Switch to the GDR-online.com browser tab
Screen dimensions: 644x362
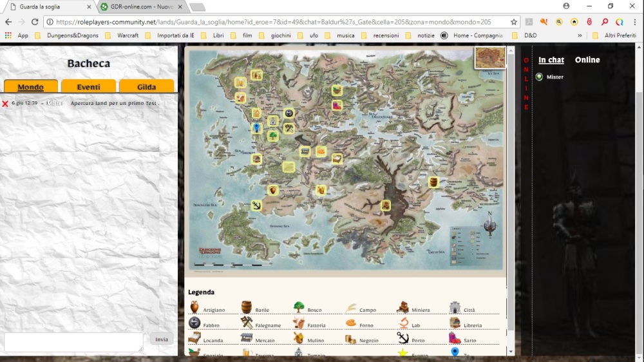(x=142, y=7)
